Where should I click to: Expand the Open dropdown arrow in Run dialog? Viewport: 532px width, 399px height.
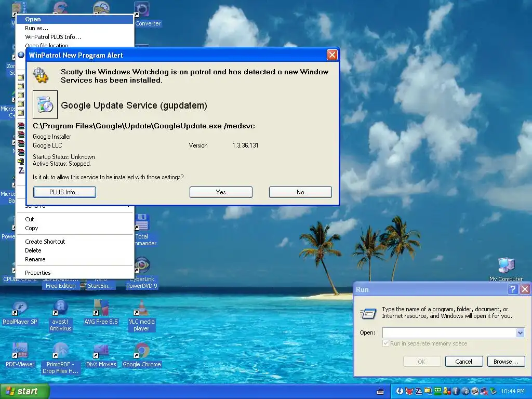pos(520,333)
